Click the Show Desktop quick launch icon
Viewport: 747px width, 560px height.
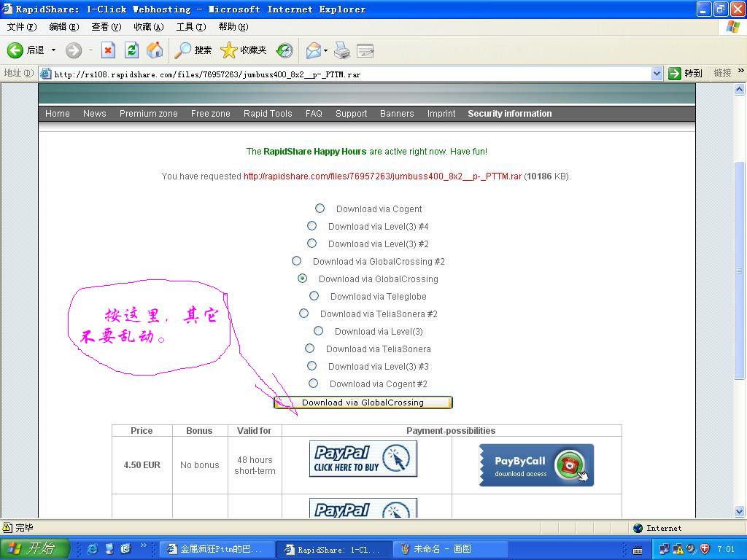coord(109,548)
